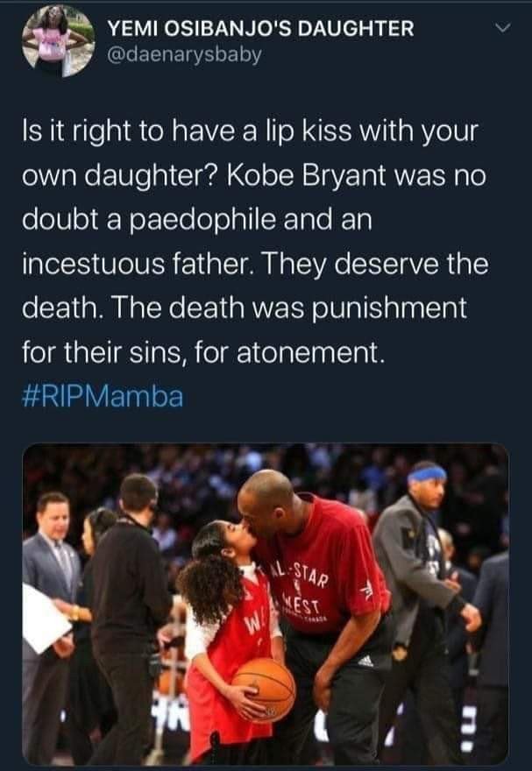This screenshot has width=532, height=771.
Task: Tap the #RIPMamba hashtag
Action: (103, 396)
